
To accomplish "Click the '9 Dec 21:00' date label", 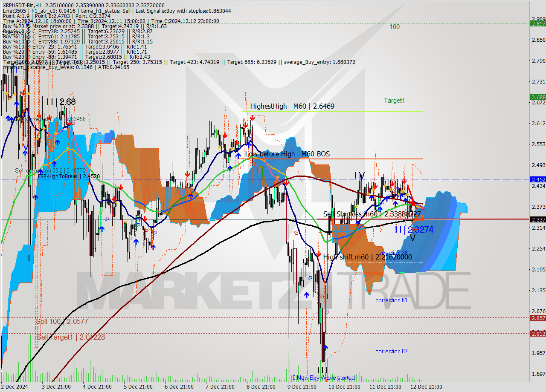I will point(302,387).
